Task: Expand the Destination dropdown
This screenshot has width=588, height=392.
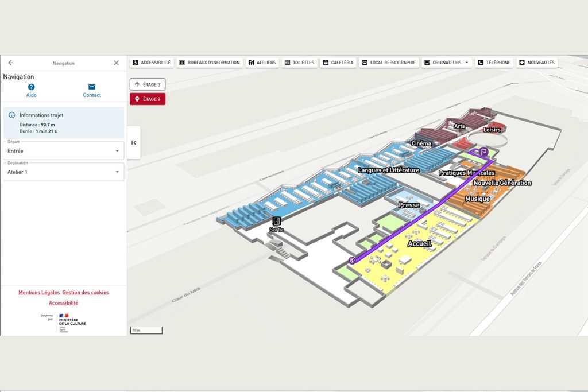Action: click(x=63, y=172)
